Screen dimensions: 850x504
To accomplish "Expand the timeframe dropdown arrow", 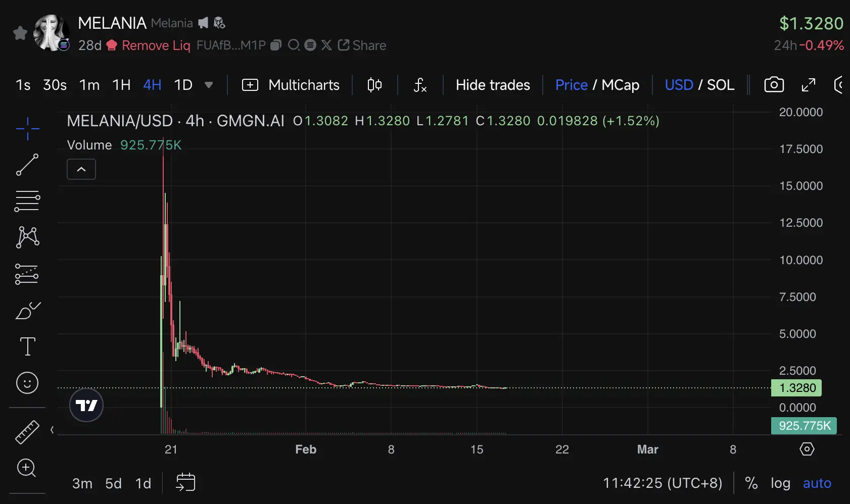I will tap(209, 85).
